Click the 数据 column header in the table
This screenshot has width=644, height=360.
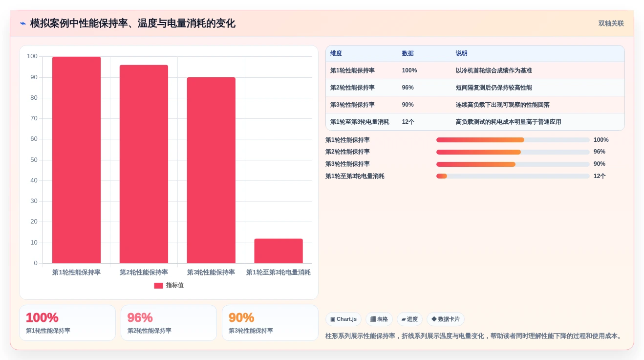click(x=408, y=54)
